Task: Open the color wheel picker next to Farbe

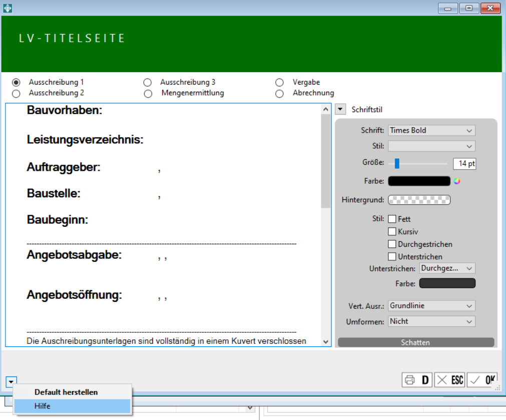Action: coord(456,181)
